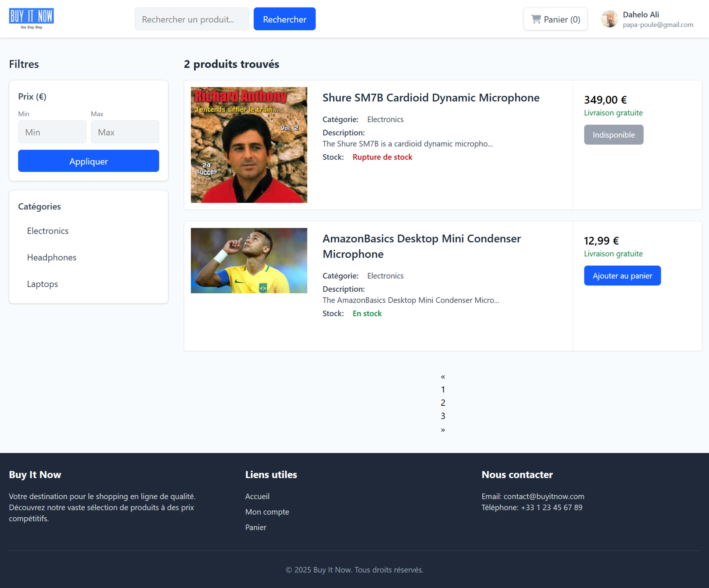Go to next page with » arrow

(443, 429)
